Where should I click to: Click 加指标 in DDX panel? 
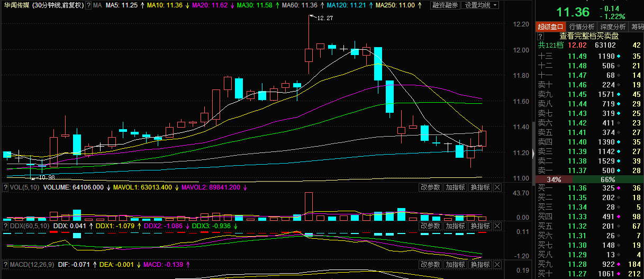point(456,226)
